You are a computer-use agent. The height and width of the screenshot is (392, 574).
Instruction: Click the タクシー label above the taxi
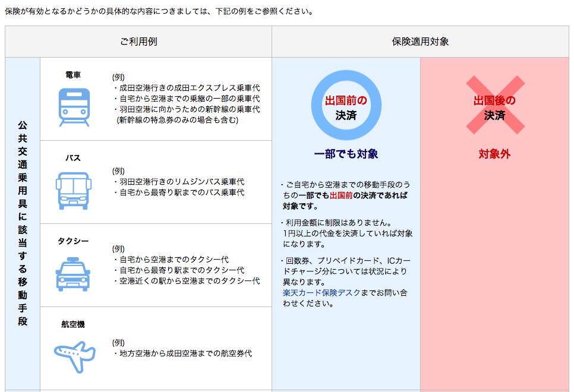[73, 241]
